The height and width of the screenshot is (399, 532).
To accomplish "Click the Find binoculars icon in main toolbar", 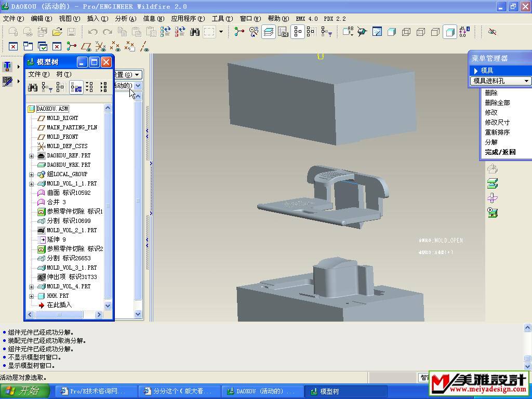I will (x=194, y=32).
